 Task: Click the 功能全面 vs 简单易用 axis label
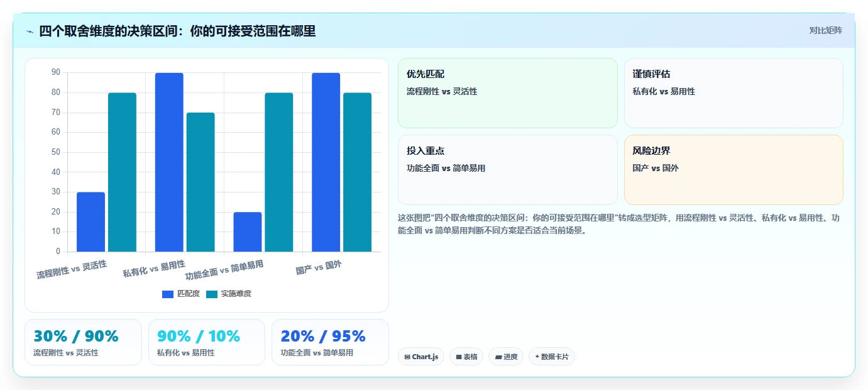pyautogui.click(x=224, y=270)
